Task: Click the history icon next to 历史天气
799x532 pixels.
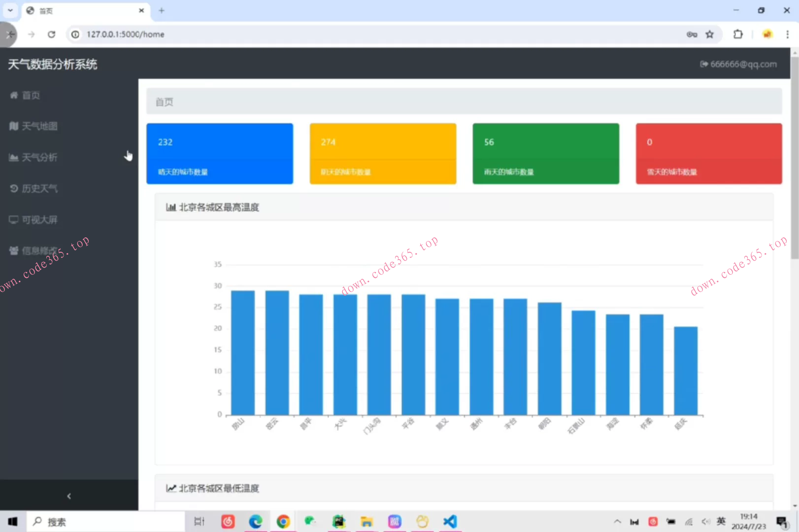Action: [14, 189]
